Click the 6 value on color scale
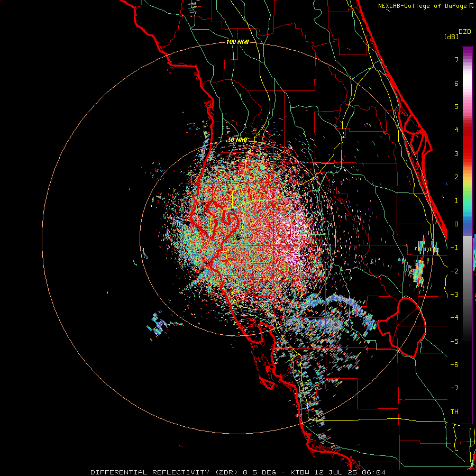Screen dimensions: 476x476 (x=456, y=83)
